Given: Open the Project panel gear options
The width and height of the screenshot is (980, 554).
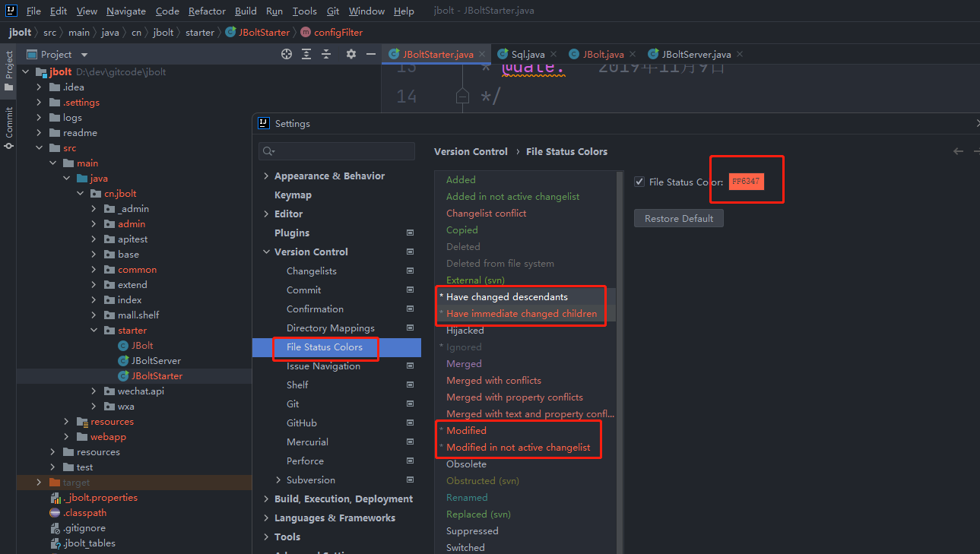Looking at the screenshot, I should coord(350,54).
